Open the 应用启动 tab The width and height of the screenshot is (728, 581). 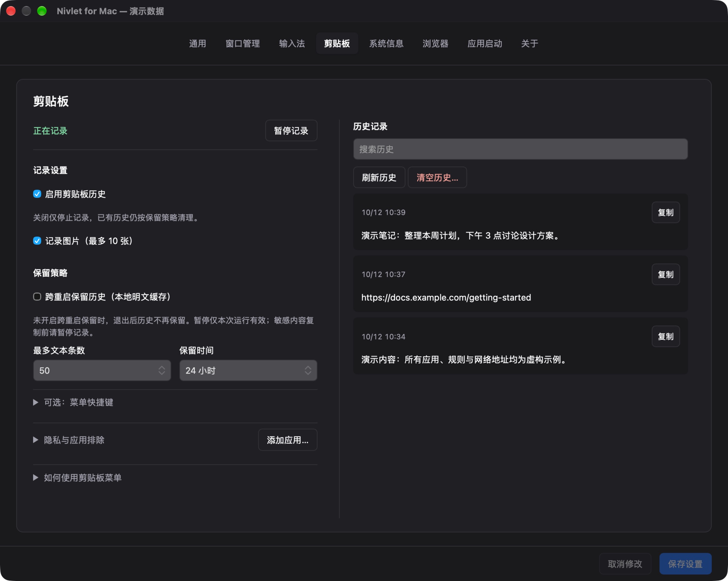point(485,43)
